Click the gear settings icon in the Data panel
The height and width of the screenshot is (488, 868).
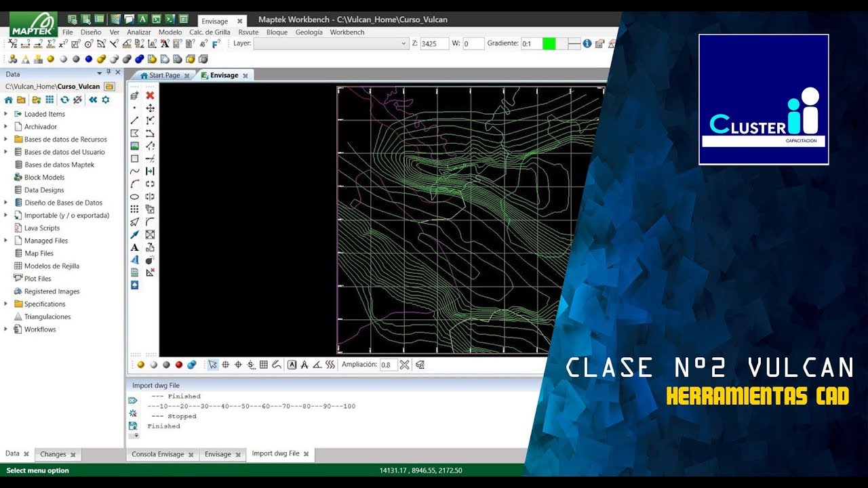105,100
